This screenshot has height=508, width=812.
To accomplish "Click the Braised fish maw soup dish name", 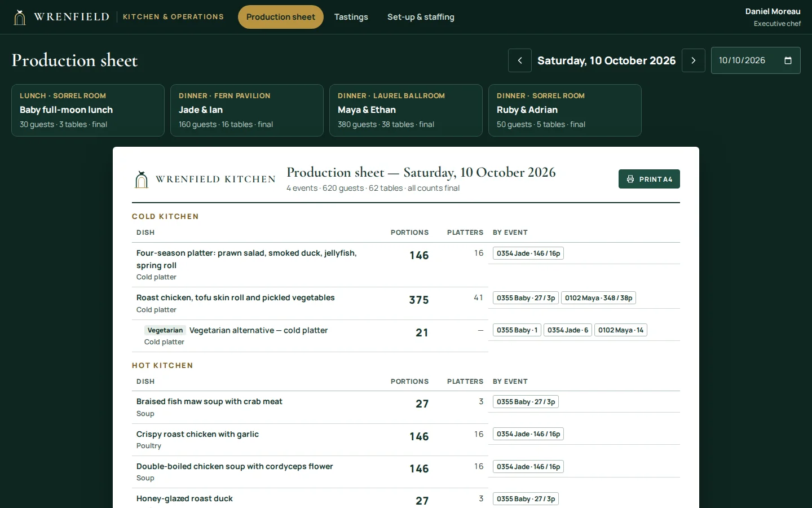I will click(209, 401).
